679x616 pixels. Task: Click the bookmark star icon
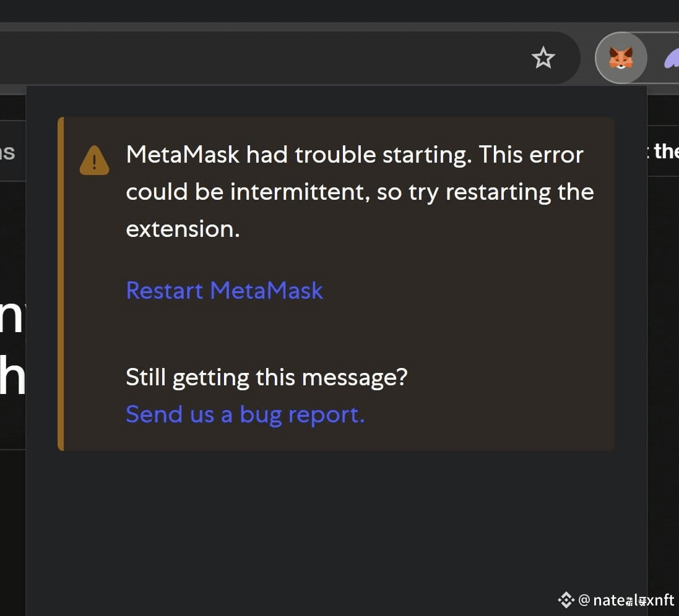click(543, 58)
